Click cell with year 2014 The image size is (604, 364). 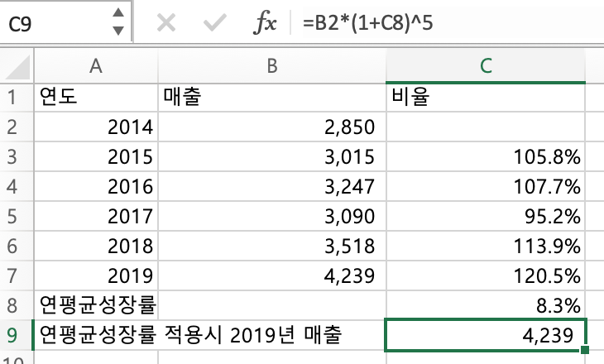[x=96, y=127]
